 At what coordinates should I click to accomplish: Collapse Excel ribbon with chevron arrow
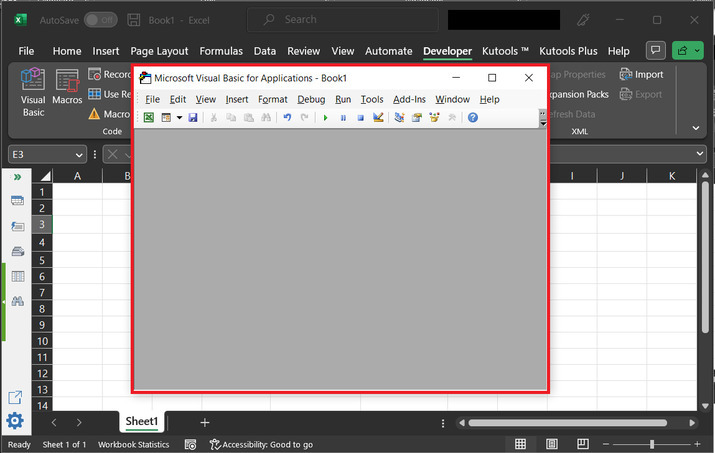[x=696, y=128]
